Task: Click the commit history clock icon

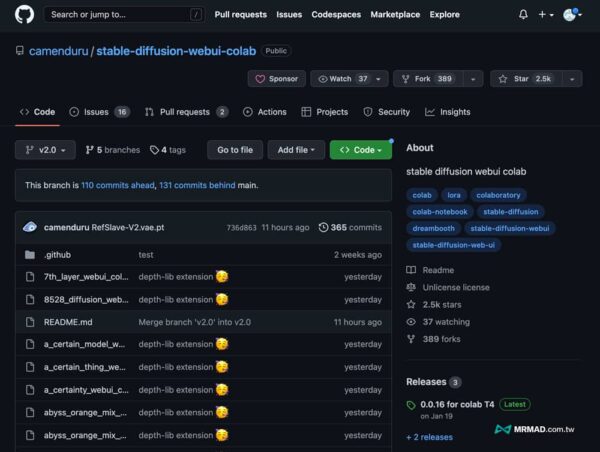Action: coord(323,228)
